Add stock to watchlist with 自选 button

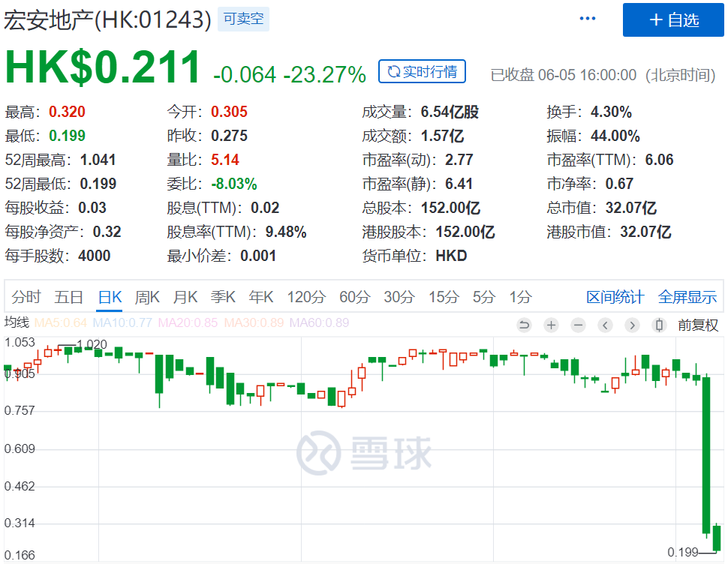pyautogui.click(x=673, y=20)
